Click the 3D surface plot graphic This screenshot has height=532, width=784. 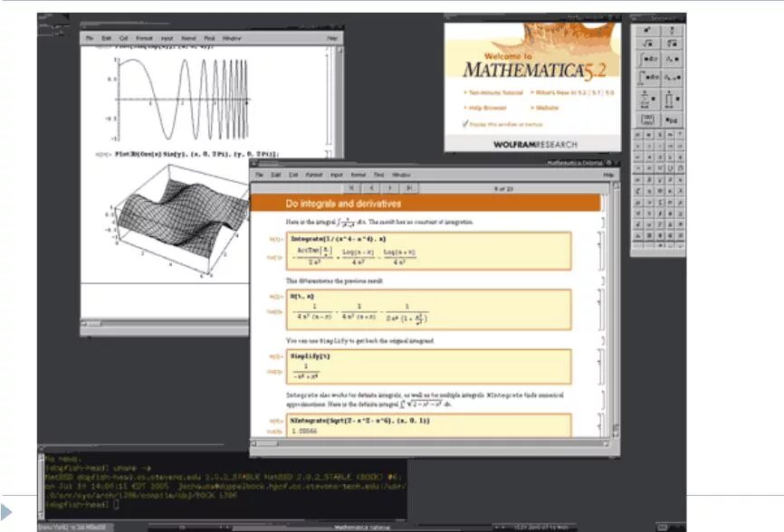point(177,220)
